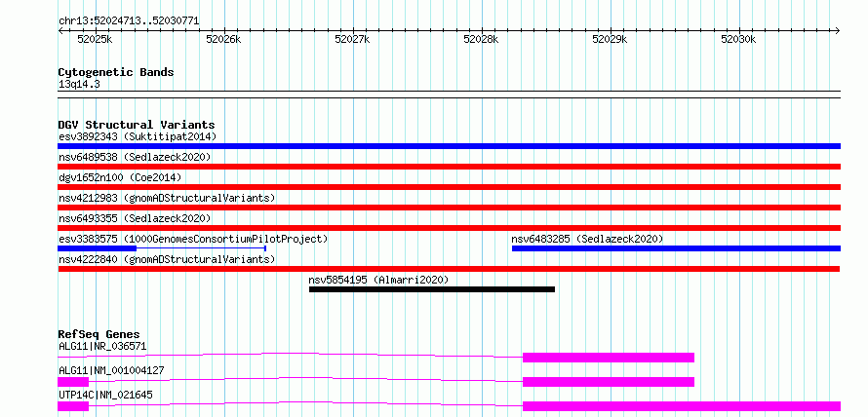868x417 pixels.
Task: Click the ALG11|NR_036571 magenta exon block
Action: point(609,358)
